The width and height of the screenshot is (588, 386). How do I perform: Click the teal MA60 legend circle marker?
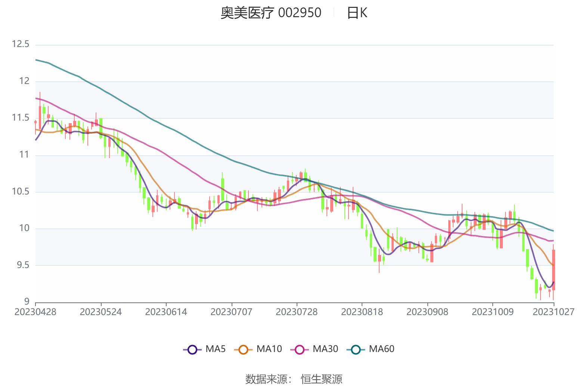tap(356, 349)
